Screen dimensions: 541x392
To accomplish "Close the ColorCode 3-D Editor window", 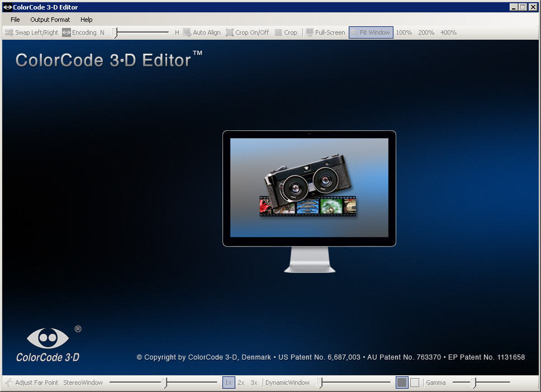I will (x=533, y=7).
